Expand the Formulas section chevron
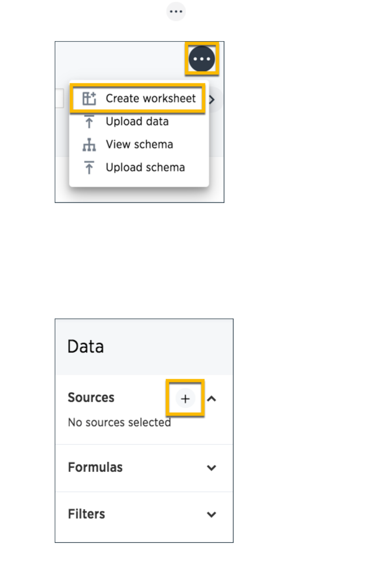Viewport: 378px width, 588px height. [x=211, y=468]
